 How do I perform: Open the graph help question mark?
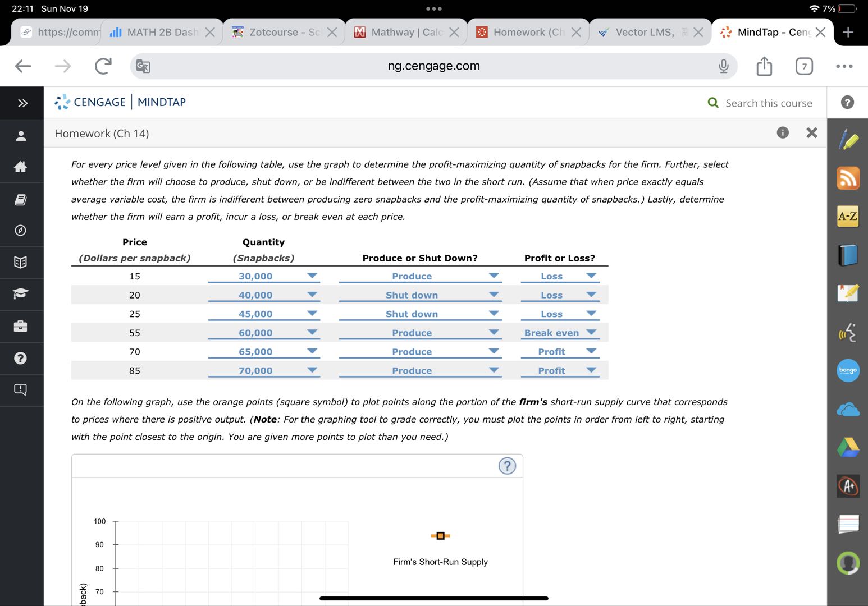507,466
